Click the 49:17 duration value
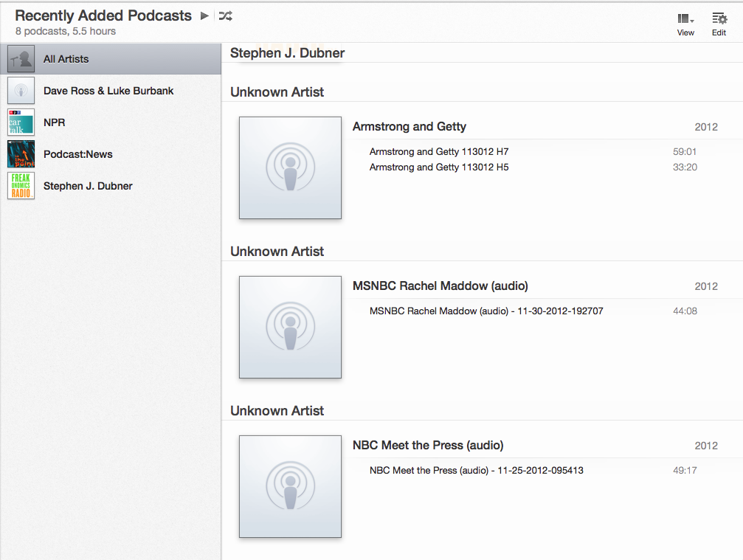The width and height of the screenshot is (743, 560). (x=685, y=471)
